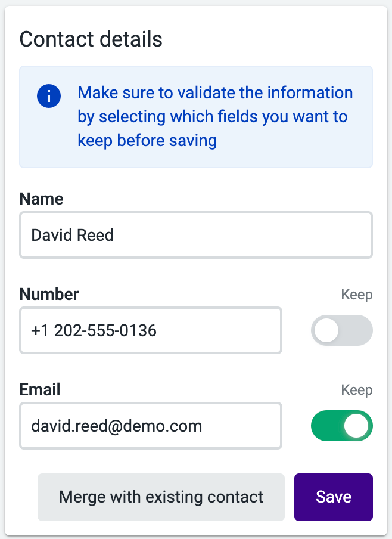Save the contact details

333,497
